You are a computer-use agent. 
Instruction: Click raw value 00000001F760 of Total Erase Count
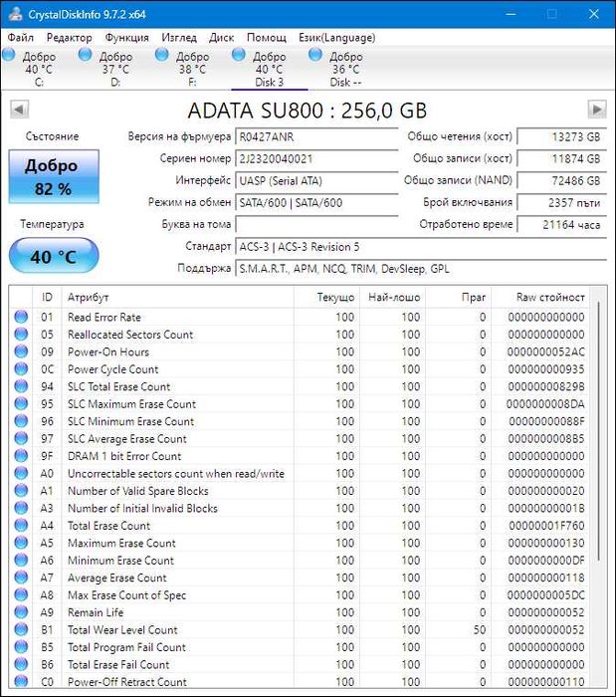point(546,526)
